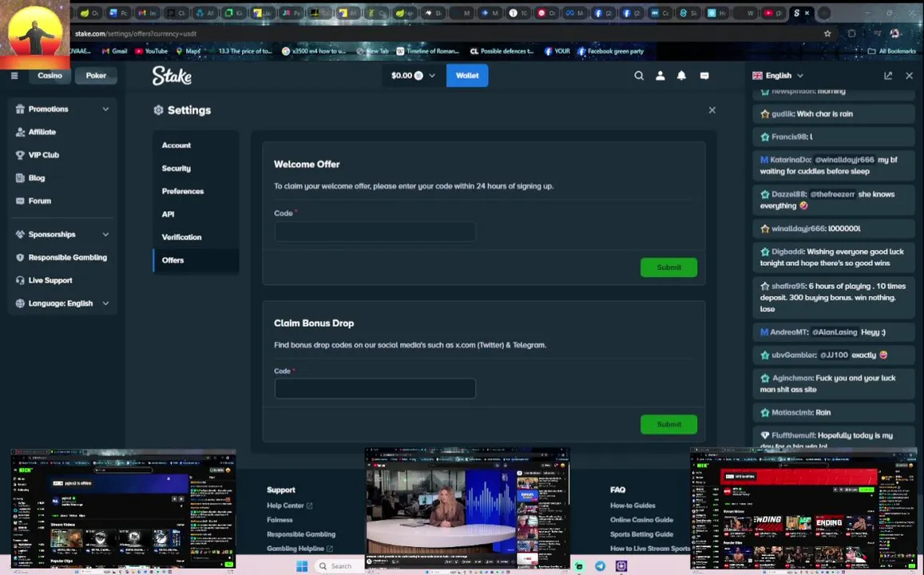Click the Live Support headset icon
924x575 pixels.
point(20,280)
